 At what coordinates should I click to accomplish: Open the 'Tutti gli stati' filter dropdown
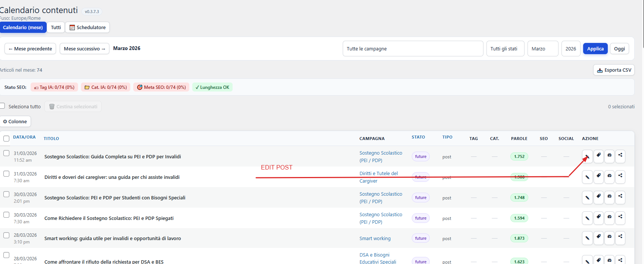(505, 49)
